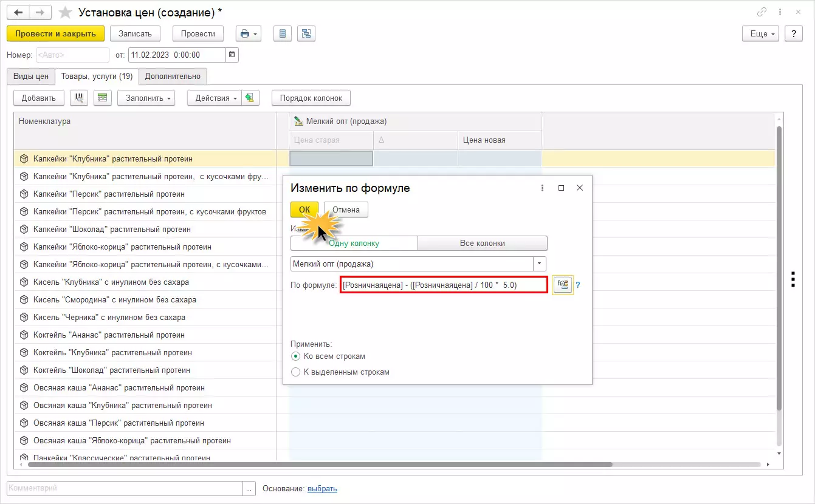Go forward with the right arrow button
This screenshot has width=815, height=504.
tap(40, 12)
